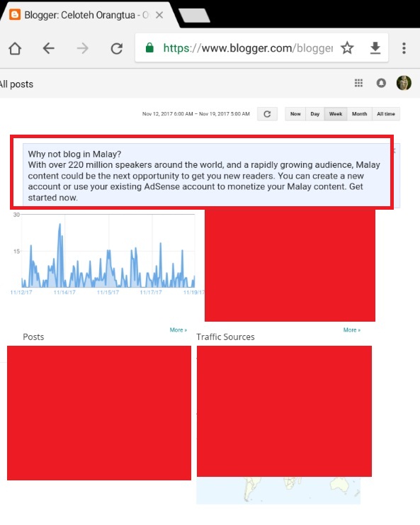The image size is (420, 525).
Task: Open the browser three-dot menu
Action: [x=404, y=48]
